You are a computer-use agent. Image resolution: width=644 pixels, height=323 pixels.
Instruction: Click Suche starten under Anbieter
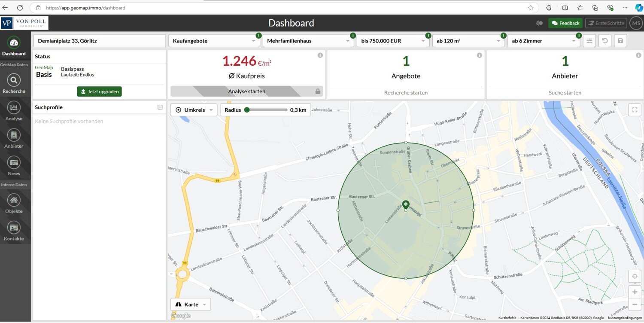(x=565, y=93)
